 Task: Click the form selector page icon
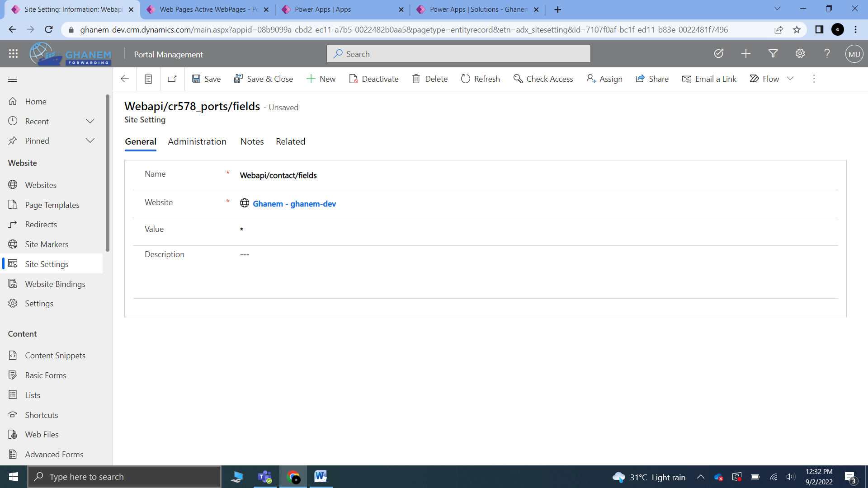148,79
